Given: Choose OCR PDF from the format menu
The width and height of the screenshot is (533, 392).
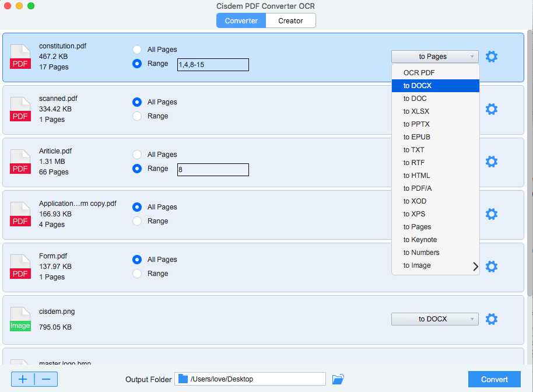Looking at the screenshot, I should click(x=436, y=73).
